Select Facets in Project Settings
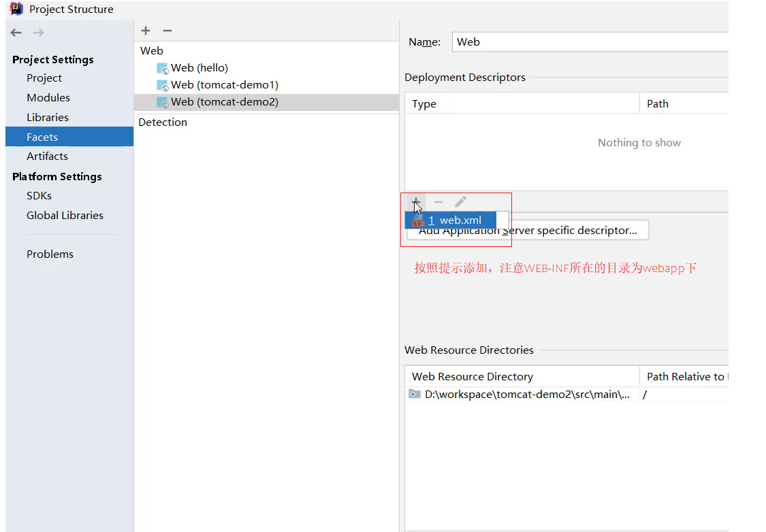 pos(69,137)
